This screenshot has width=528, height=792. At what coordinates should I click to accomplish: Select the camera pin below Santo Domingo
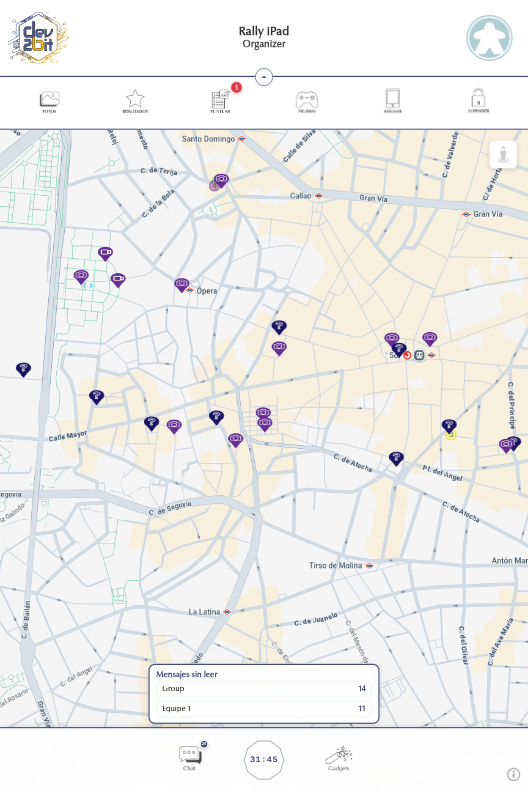pyautogui.click(x=221, y=180)
